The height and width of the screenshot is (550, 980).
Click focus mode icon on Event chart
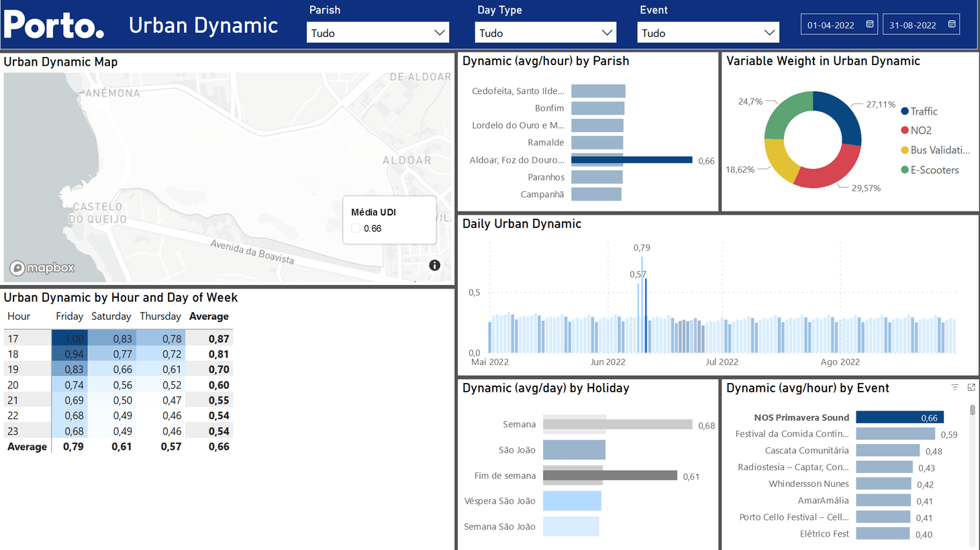971,388
